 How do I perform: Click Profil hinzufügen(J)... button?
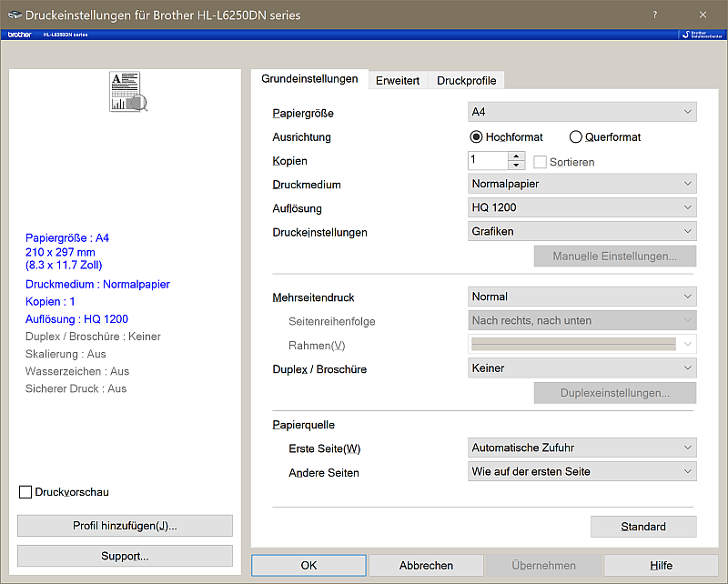[x=125, y=526]
